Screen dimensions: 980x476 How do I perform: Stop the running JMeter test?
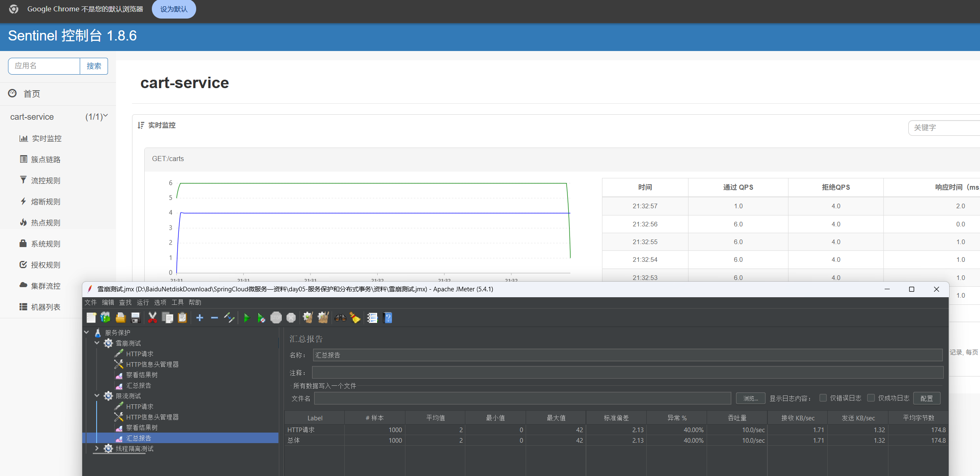click(276, 317)
